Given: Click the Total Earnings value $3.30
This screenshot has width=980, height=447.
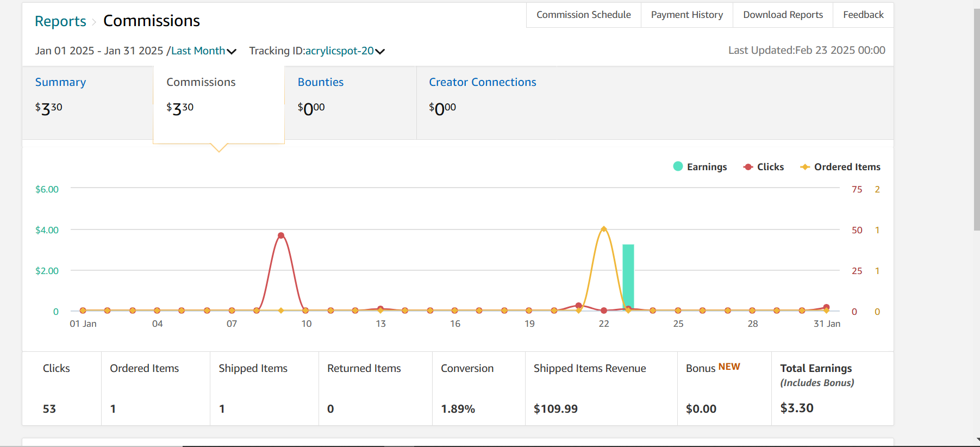Looking at the screenshot, I should click(797, 408).
